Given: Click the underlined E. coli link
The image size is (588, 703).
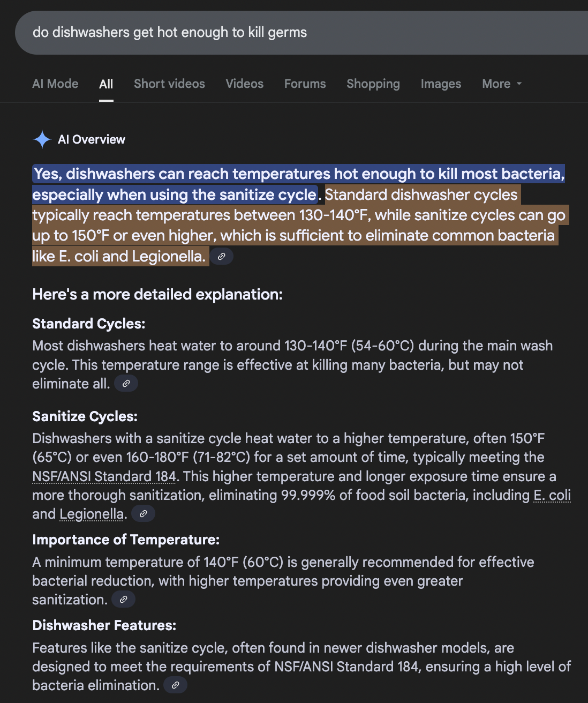Looking at the screenshot, I should (x=552, y=495).
